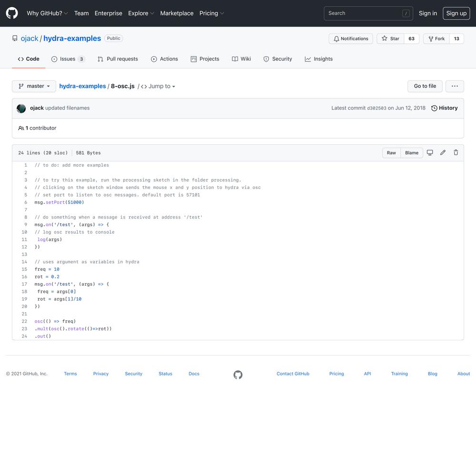Image resolution: width=476 pixels, height=476 pixels.
Task: Focus the header Search field
Action: pos(368,13)
